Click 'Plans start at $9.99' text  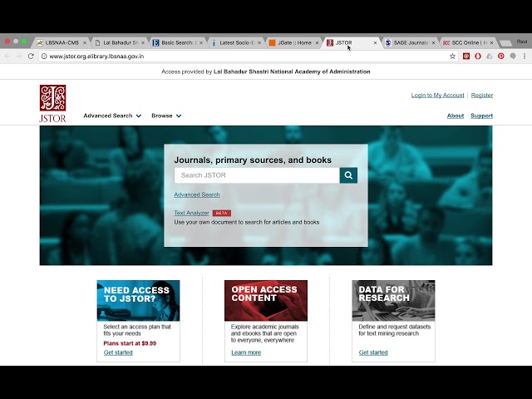pyautogui.click(x=130, y=343)
